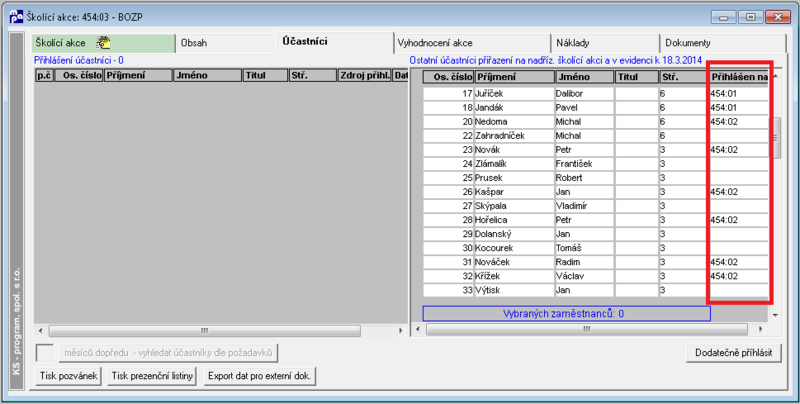Select the Účastníci tab
The height and width of the screenshot is (404, 800).
tap(335, 42)
